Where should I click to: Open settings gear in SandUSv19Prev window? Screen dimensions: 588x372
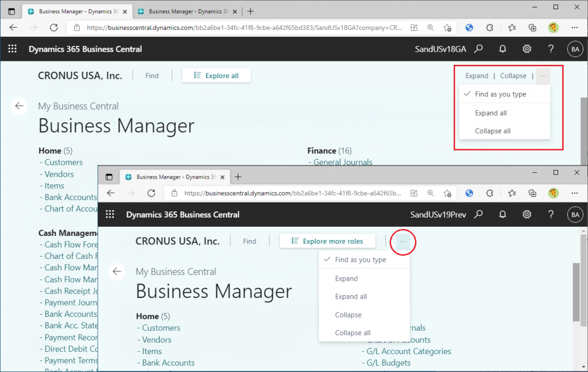point(527,214)
